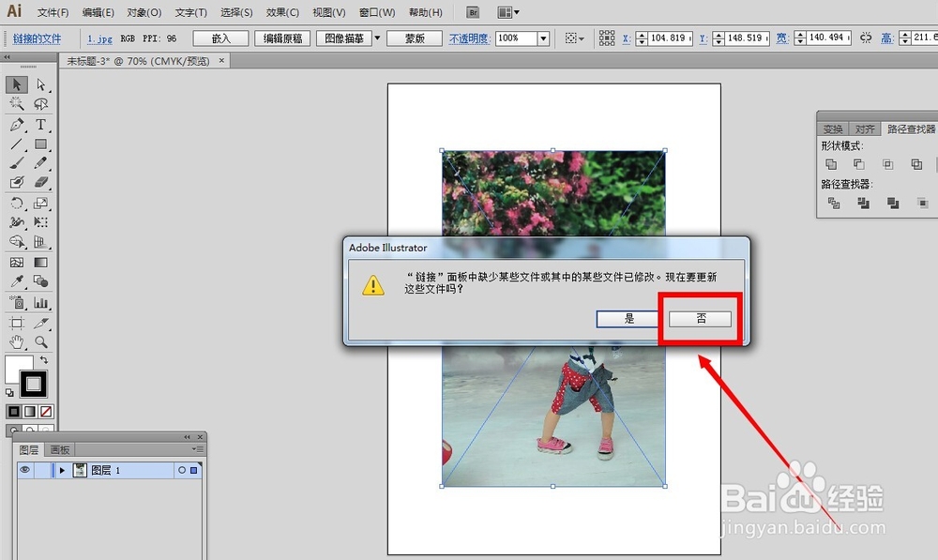Click target circle of 图层 1
Viewport: 938px width, 560px height.
(182, 470)
